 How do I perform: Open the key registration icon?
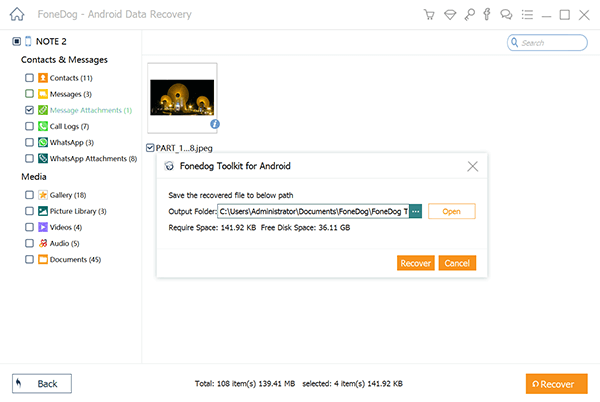click(469, 15)
